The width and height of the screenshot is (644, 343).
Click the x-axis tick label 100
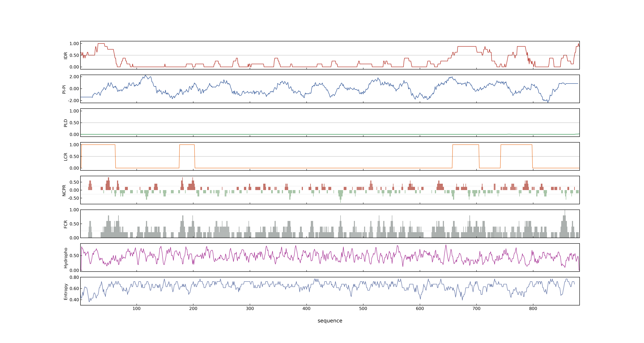point(137,309)
